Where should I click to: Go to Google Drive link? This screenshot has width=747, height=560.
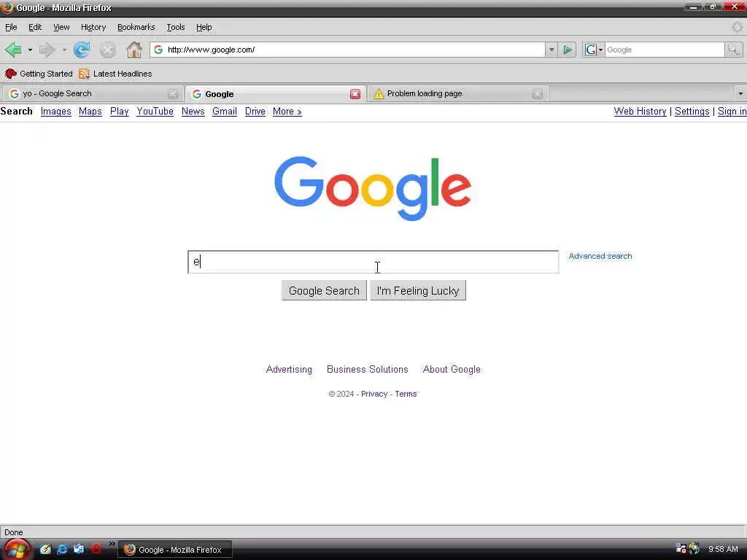[255, 112]
